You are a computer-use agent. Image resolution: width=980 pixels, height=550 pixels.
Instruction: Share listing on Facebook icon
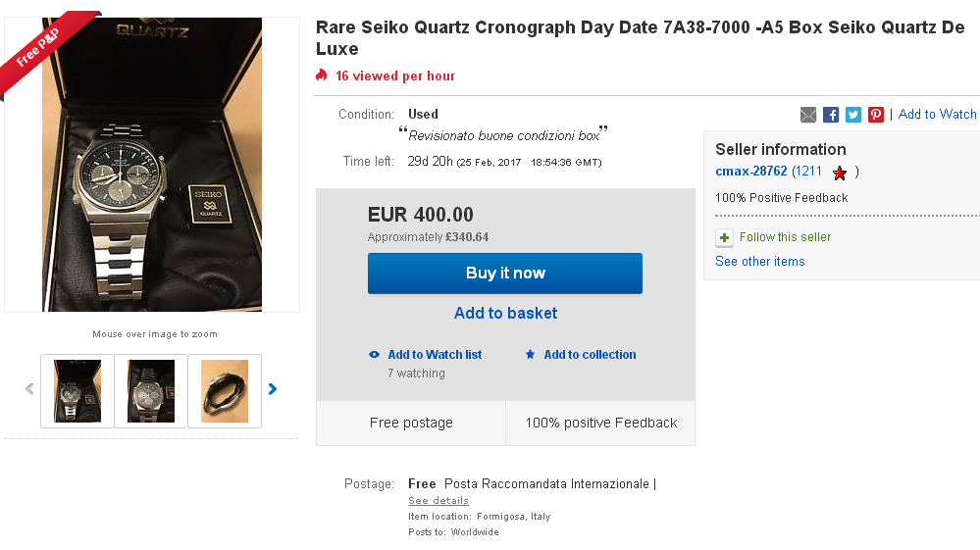831,115
